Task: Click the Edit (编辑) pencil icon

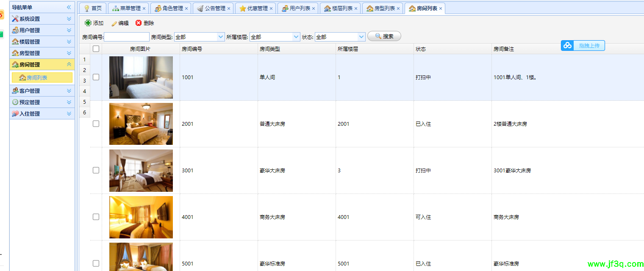Action: pyautogui.click(x=114, y=23)
